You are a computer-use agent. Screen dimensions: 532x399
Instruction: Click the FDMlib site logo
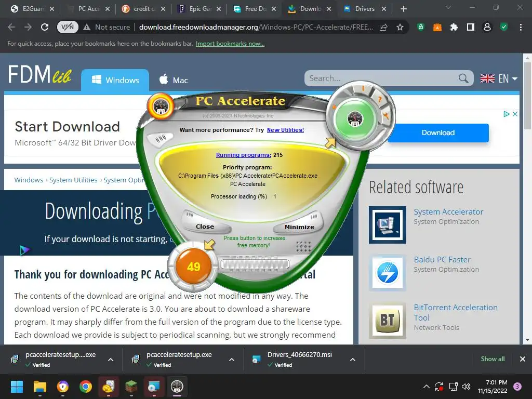point(39,74)
